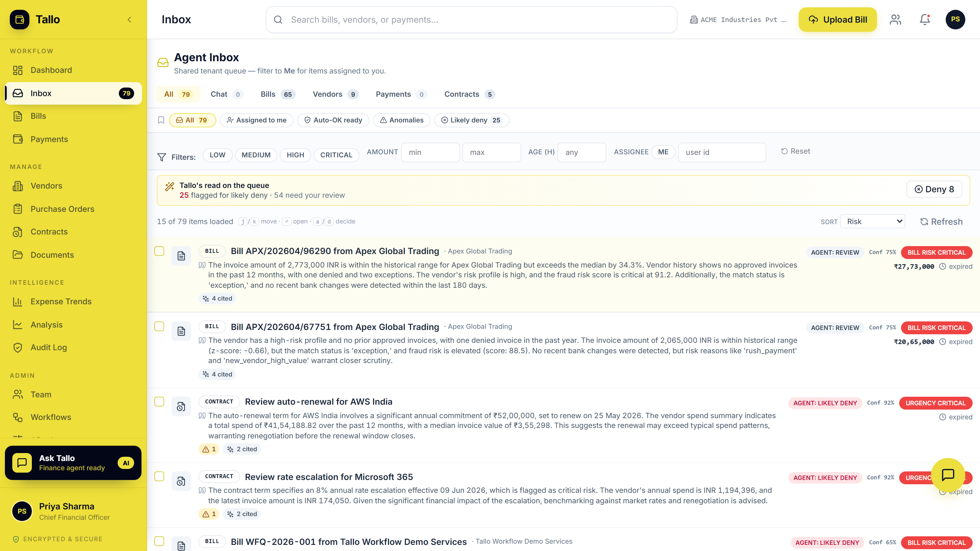Open Dashboard in the sidebar
The height and width of the screenshot is (551, 980).
coord(73,70)
